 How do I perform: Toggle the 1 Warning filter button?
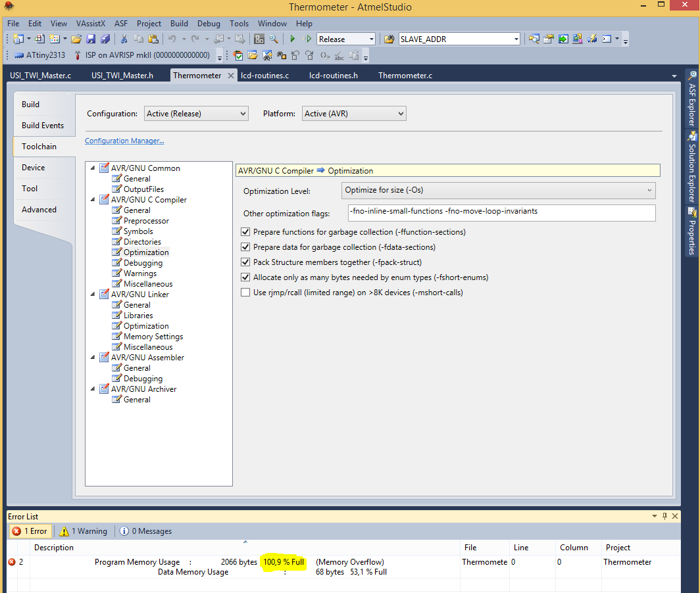84,531
